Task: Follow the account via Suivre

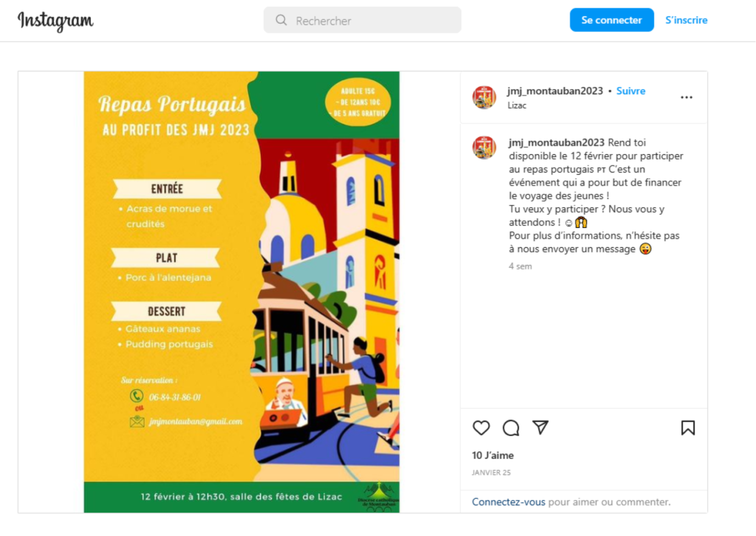Action: (631, 91)
